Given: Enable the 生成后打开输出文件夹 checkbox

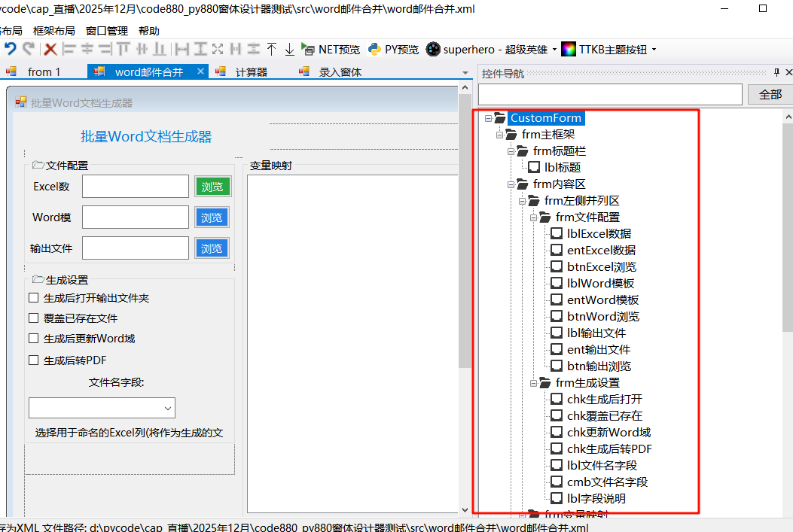Looking at the screenshot, I should click(x=33, y=297).
